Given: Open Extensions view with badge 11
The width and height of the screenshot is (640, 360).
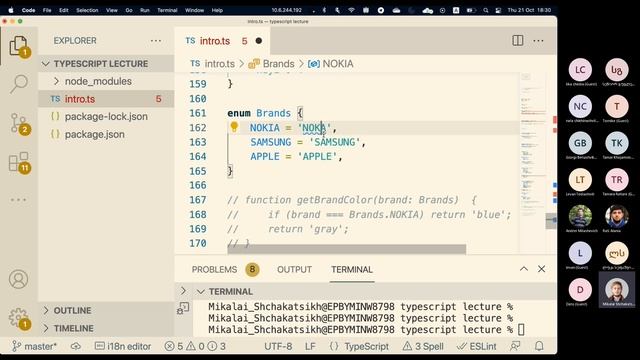Looking at the screenshot, I should [x=19, y=162].
